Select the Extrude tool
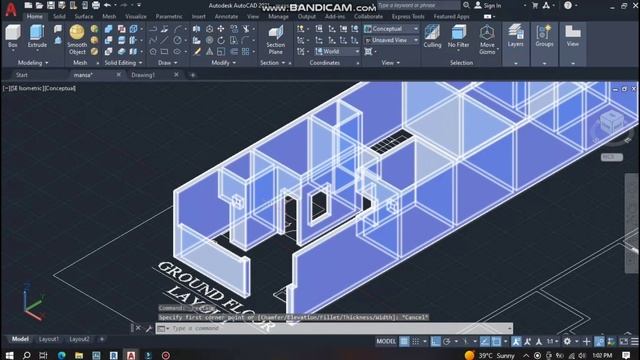The image size is (640, 360). coord(37,36)
